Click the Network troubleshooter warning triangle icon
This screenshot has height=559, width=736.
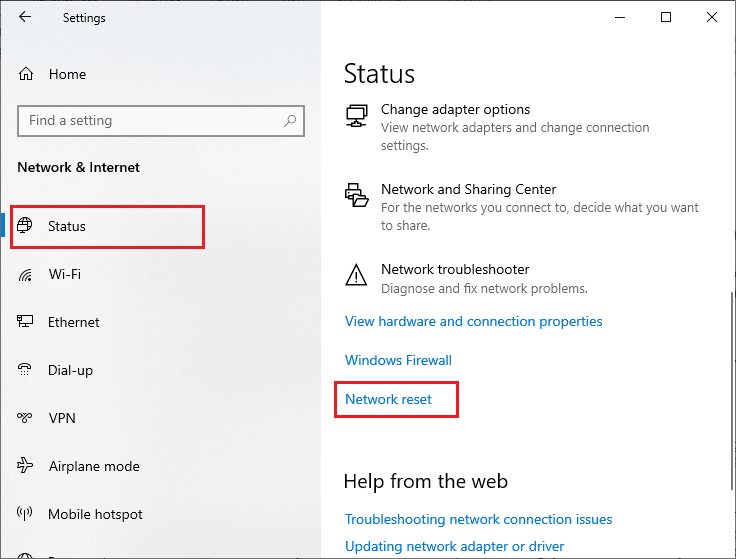(356, 275)
